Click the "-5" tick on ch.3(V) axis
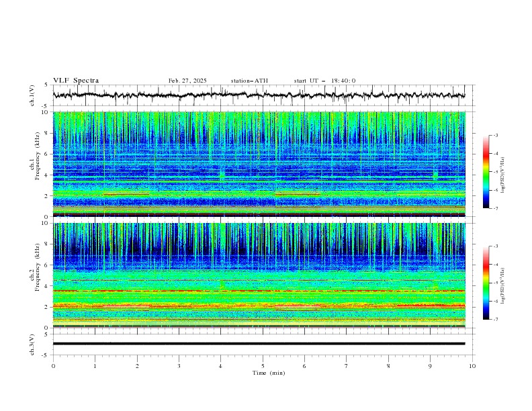Screen dimensions: 532x411 [45, 355]
